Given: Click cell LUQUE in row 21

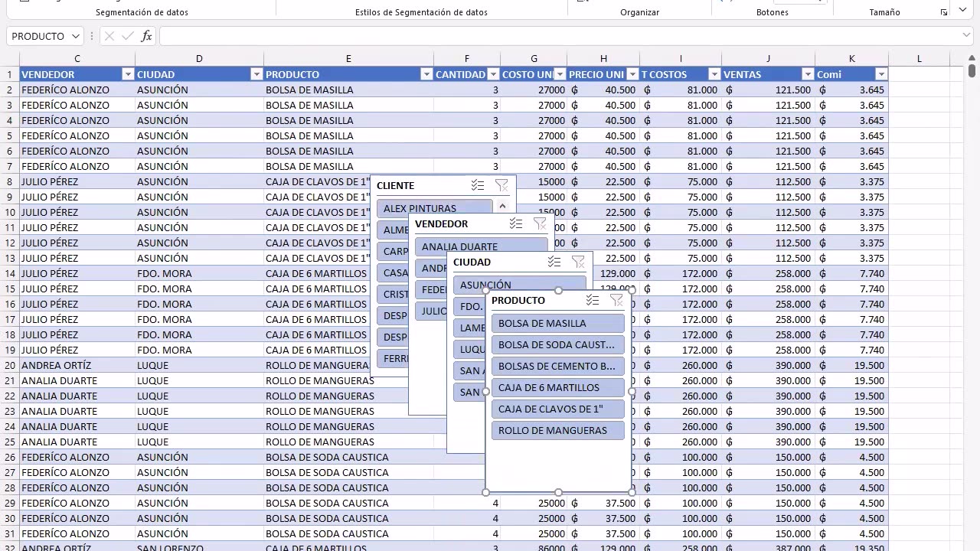Looking at the screenshot, I should pyautogui.click(x=199, y=380).
